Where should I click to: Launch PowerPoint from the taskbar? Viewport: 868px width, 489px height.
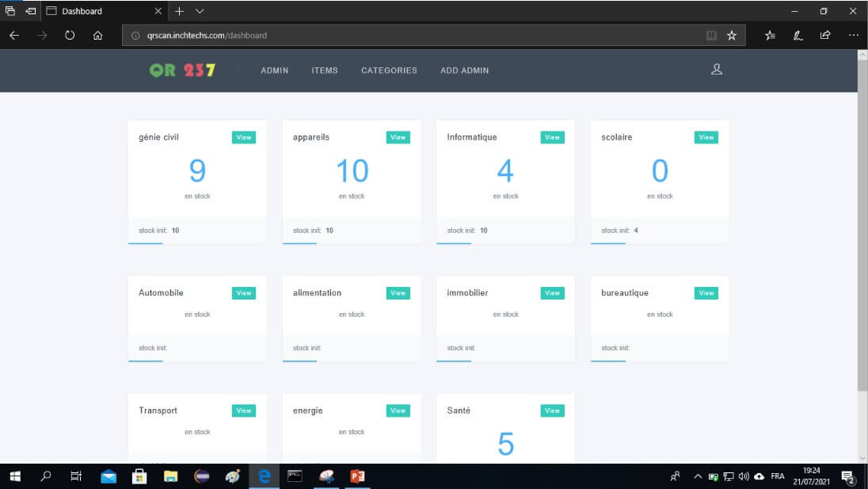click(x=357, y=476)
